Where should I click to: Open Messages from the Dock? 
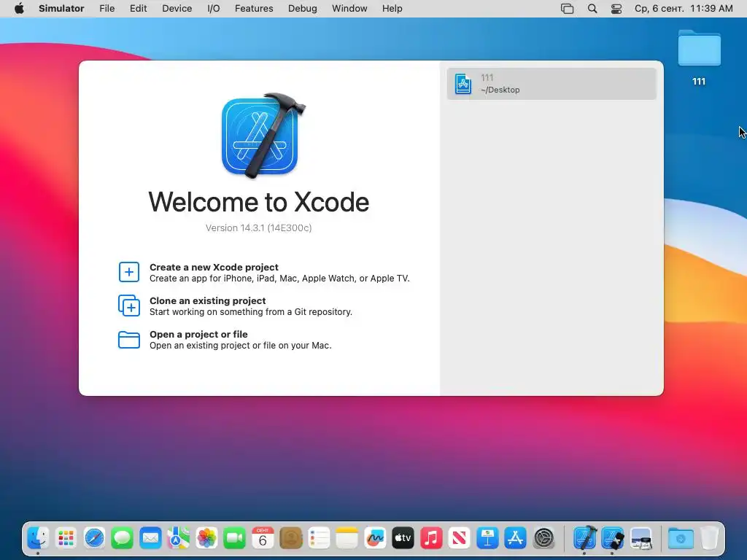[123, 539]
